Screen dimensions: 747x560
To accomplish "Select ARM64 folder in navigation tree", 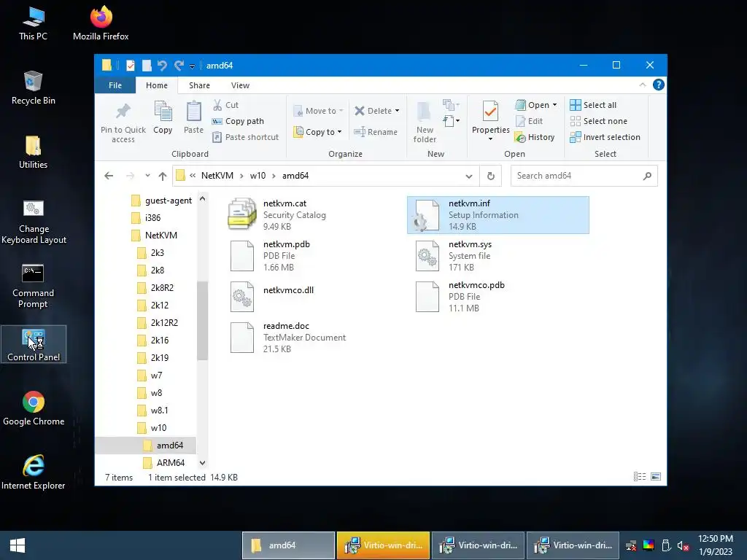I will point(164,462).
